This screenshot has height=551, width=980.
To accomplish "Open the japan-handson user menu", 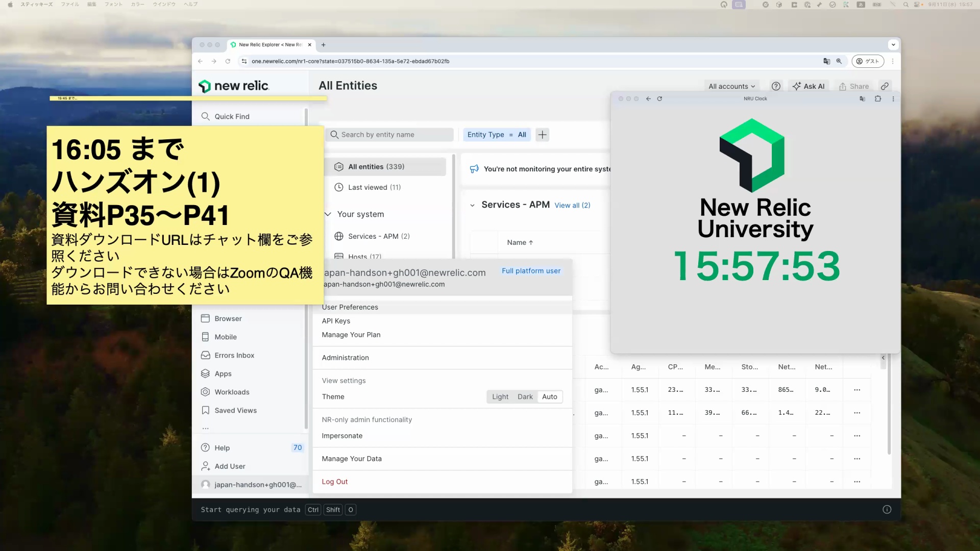I will coord(251,485).
